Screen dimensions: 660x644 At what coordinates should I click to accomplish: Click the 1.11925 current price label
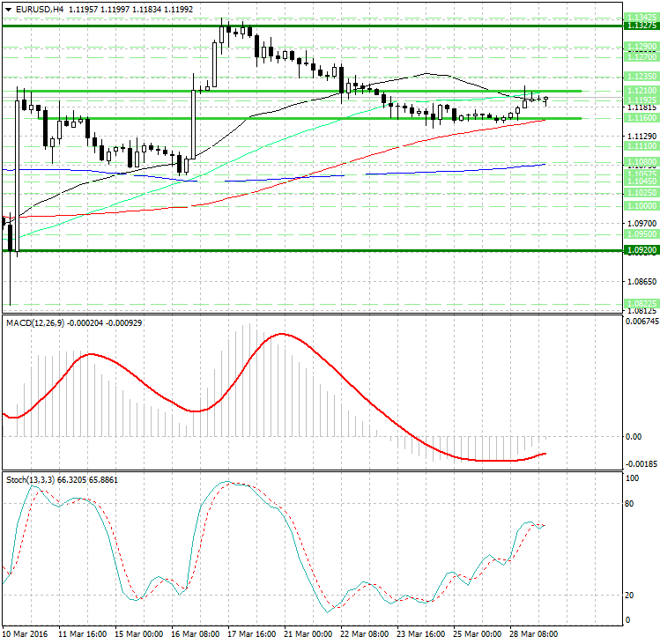pyautogui.click(x=641, y=100)
